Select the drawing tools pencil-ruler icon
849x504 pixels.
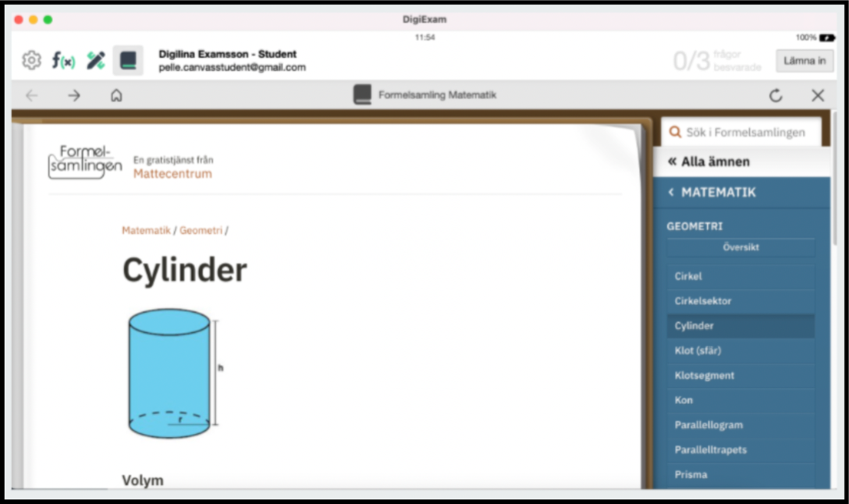coord(96,60)
